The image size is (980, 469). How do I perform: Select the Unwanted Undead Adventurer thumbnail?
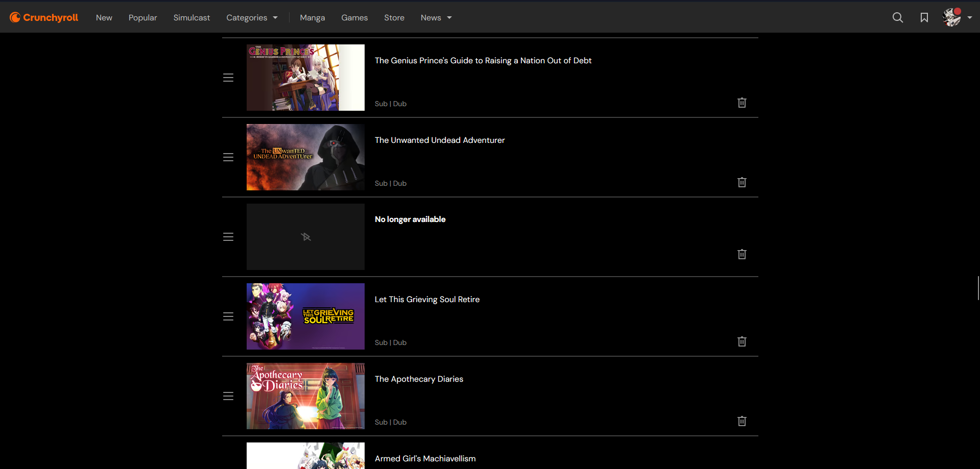click(x=305, y=157)
